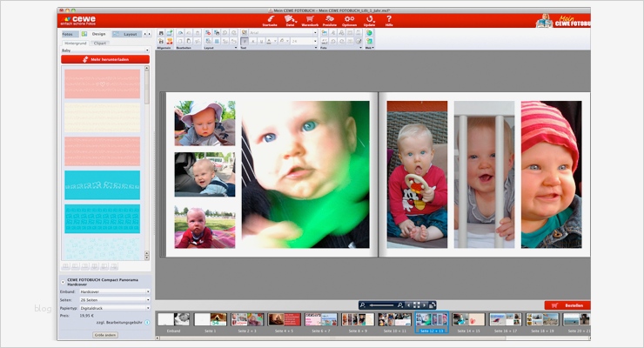The image size is (644, 348).
Task: Adjust the zoom slider above page thumbnails
Action: 383,305
